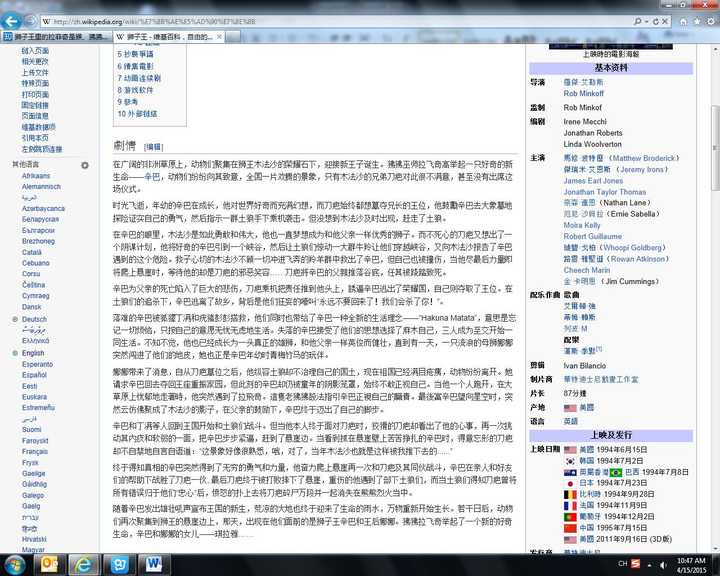Image resolution: width=720 pixels, height=576 pixels.
Task: Open the Cheech Marin link
Action: [587, 270]
